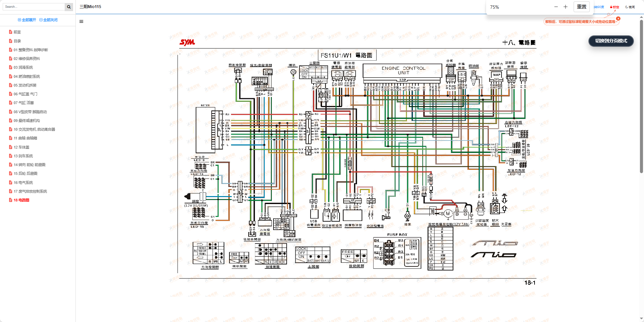Switch to paged mode with 切换到分页模式
This screenshot has width=644, height=322.
pyautogui.click(x=611, y=41)
